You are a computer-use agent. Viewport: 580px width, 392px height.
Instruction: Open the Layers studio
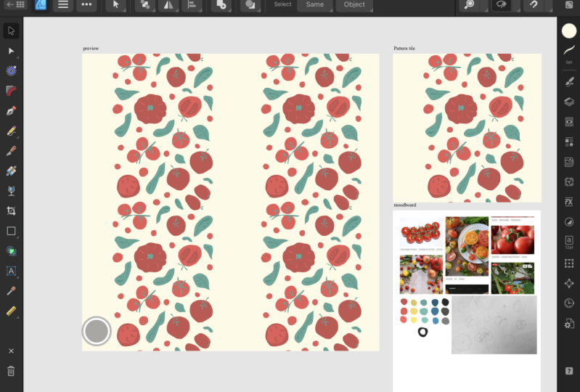click(x=569, y=102)
